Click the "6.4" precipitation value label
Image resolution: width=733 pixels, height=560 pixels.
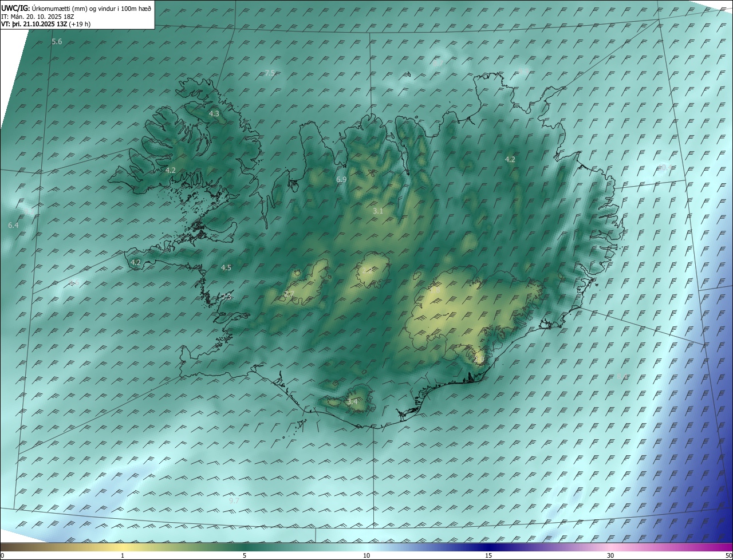point(13,226)
